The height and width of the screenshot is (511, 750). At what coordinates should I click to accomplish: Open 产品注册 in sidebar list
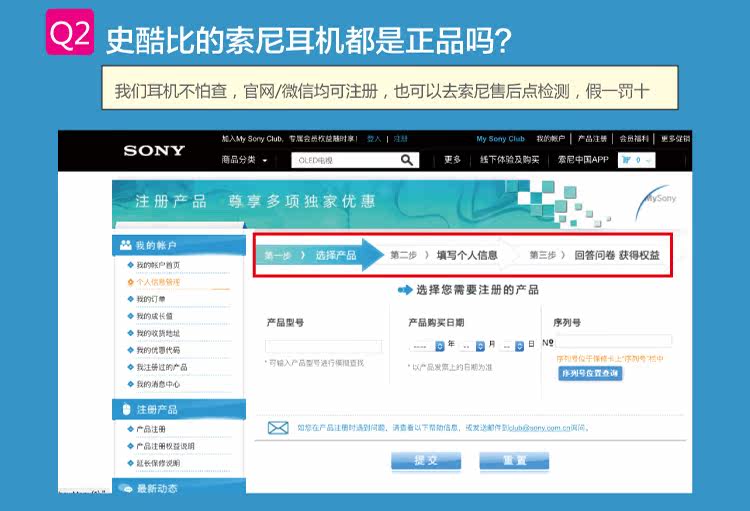coord(151,429)
